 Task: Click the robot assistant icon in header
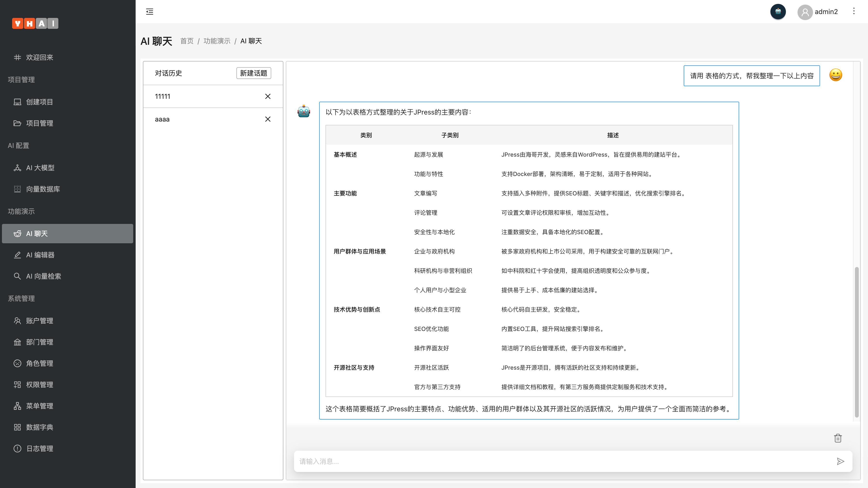pyautogui.click(x=778, y=12)
